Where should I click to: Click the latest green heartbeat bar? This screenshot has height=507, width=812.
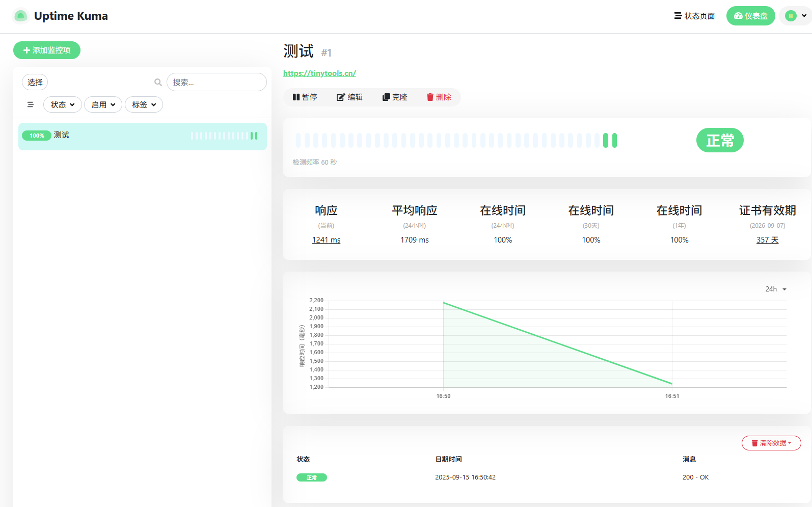615,140
